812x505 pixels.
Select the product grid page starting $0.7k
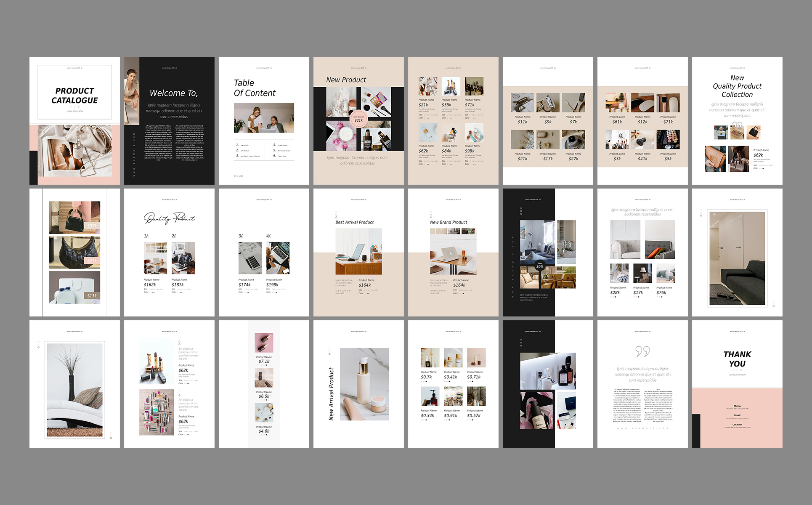453,384
